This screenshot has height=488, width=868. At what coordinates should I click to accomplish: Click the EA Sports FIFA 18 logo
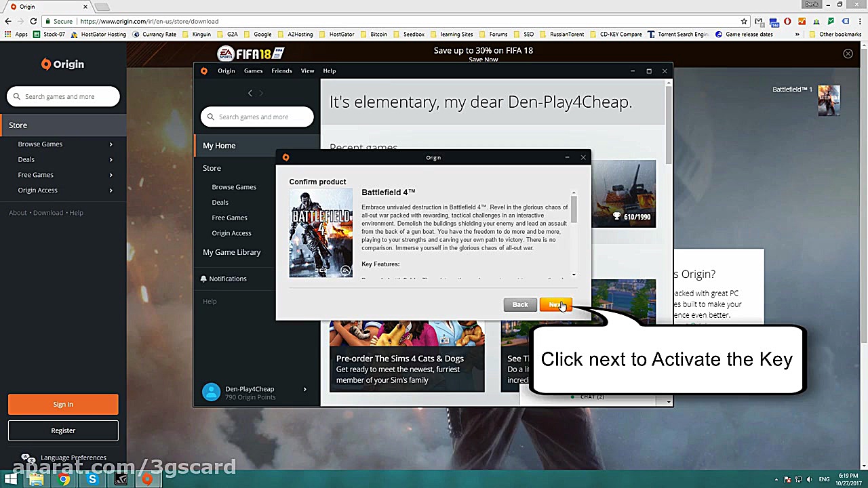pyautogui.click(x=251, y=53)
